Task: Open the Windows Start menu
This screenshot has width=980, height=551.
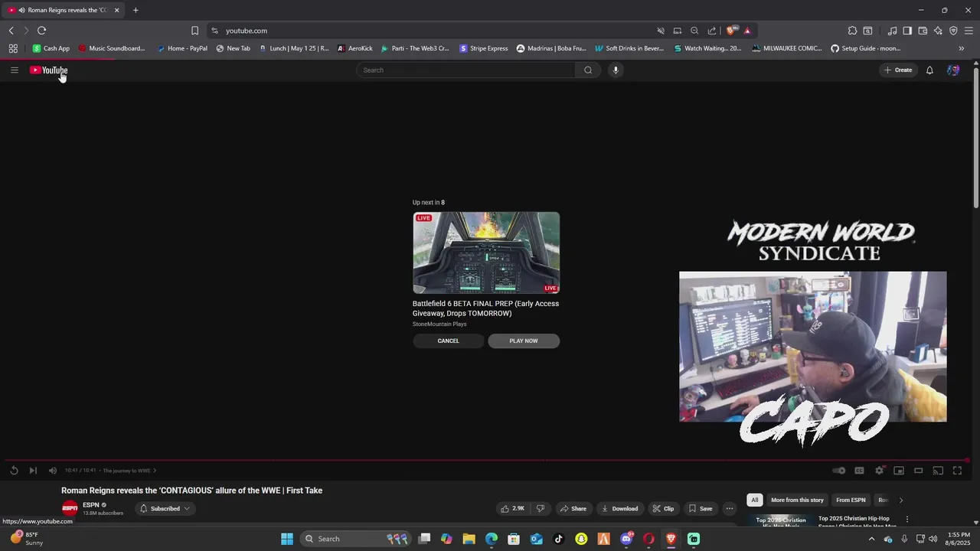Action: (x=287, y=539)
